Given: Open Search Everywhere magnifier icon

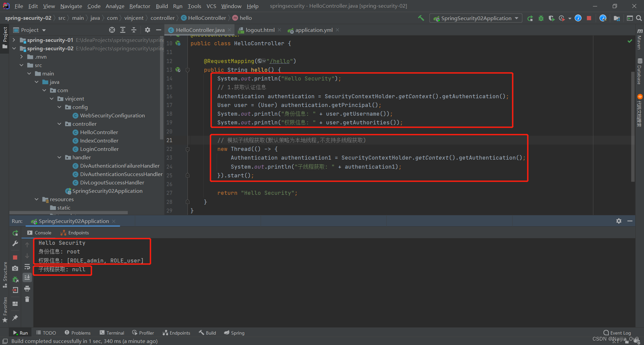Looking at the screenshot, I should point(639,18).
